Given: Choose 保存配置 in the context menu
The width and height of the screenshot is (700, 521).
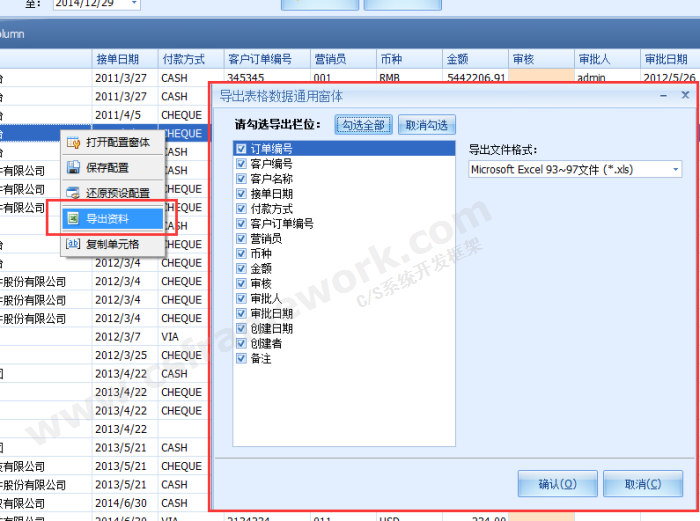Looking at the screenshot, I should (107, 167).
